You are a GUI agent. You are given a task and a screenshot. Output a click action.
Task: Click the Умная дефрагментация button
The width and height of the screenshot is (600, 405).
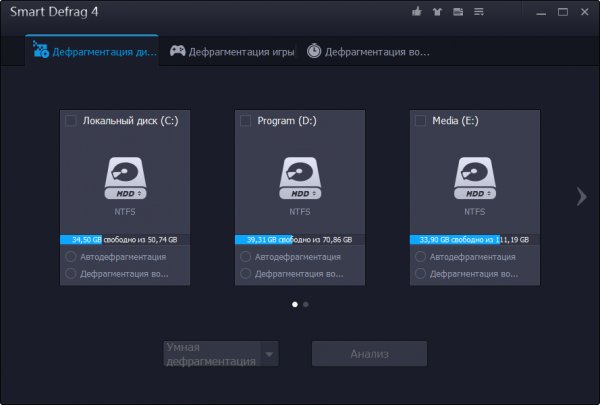coord(212,354)
